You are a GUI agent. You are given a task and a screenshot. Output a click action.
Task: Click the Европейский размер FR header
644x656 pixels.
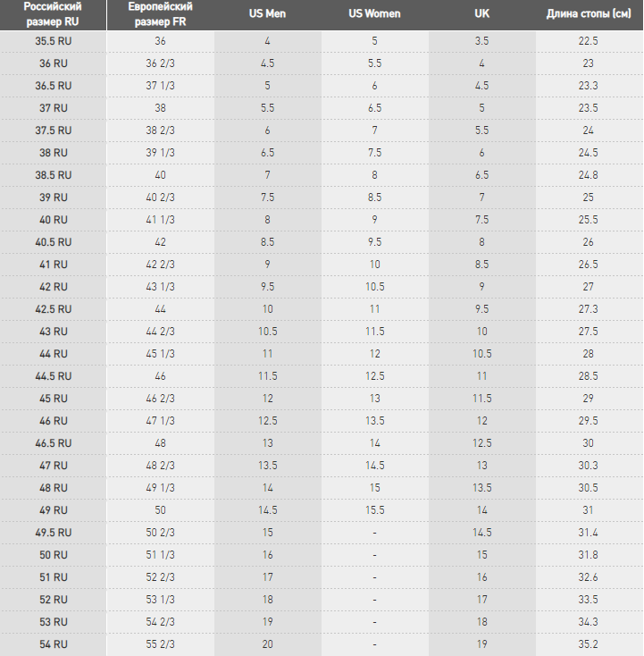coord(160,14)
